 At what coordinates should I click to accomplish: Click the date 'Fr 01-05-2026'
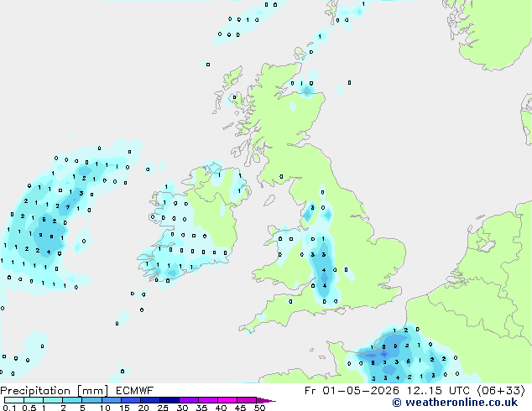[x=352, y=391]
